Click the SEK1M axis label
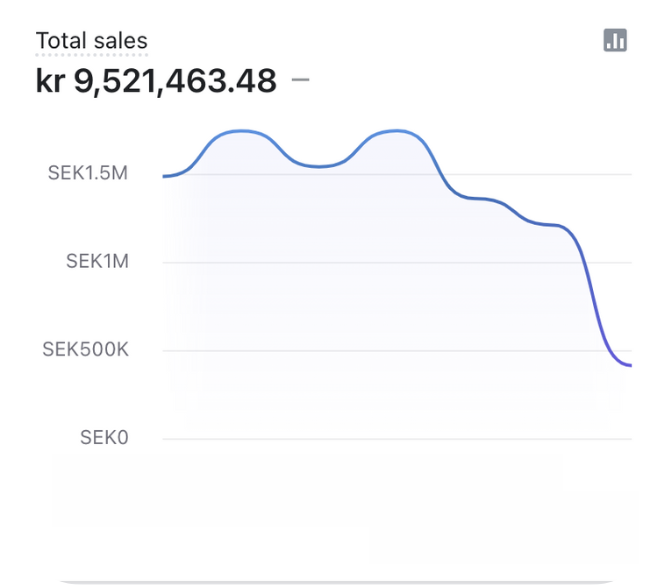Viewport: 668px width, 586px height. click(97, 261)
